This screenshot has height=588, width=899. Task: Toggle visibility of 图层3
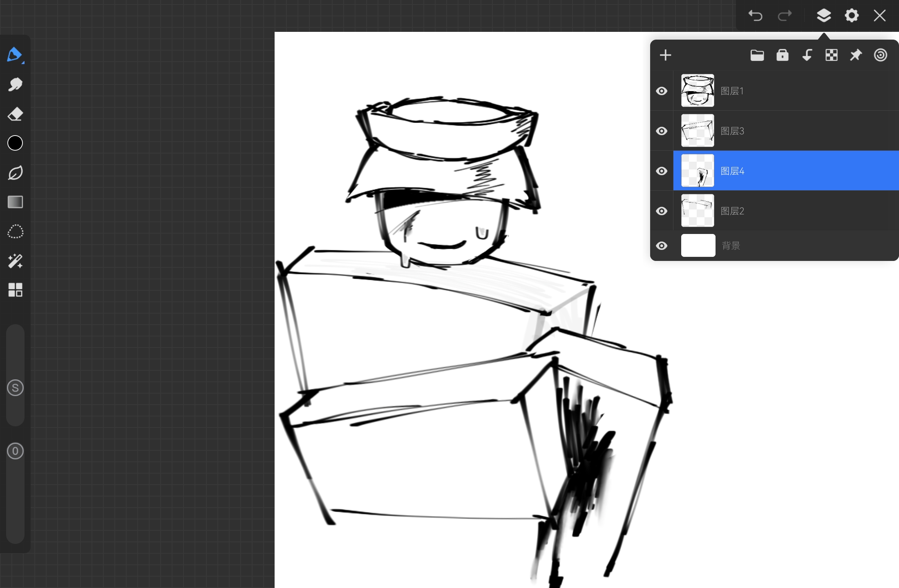(662, 131)
